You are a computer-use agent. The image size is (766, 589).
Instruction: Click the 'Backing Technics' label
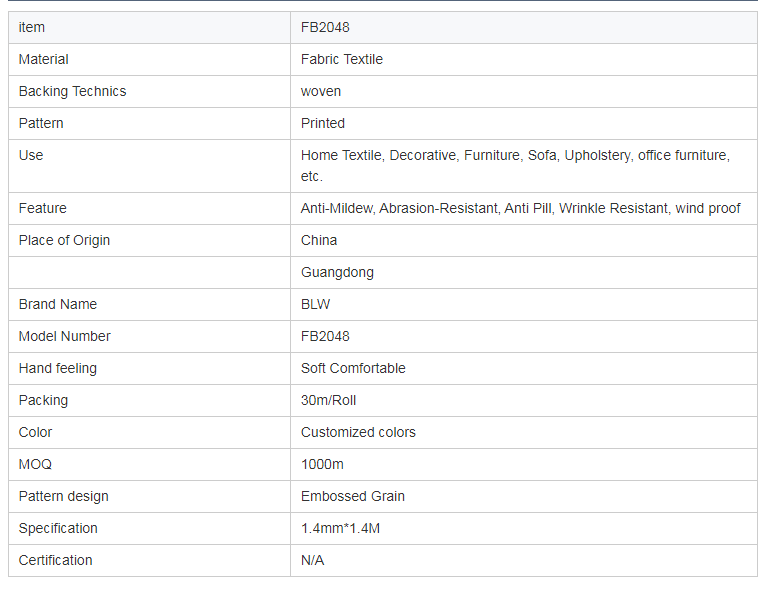click(72, 91)
